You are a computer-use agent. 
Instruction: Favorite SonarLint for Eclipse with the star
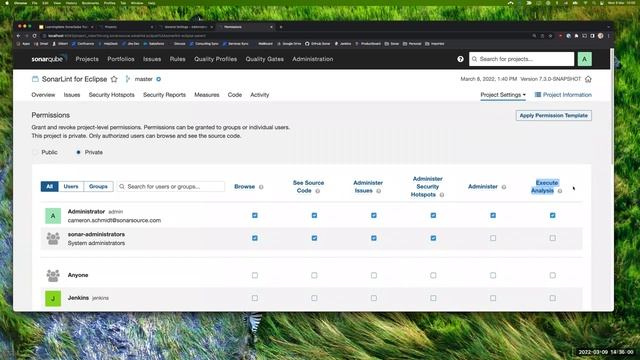click(114, 79)
